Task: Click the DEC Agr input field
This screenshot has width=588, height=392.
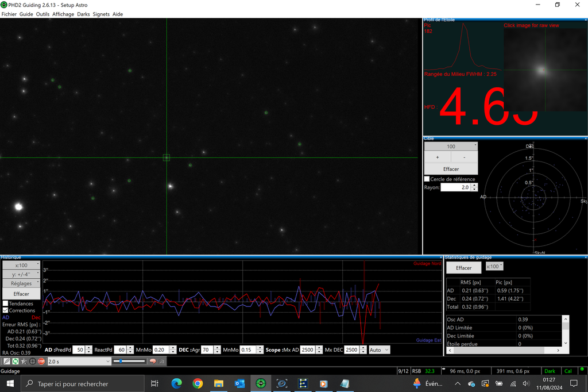Action: [x=207, y=349]
